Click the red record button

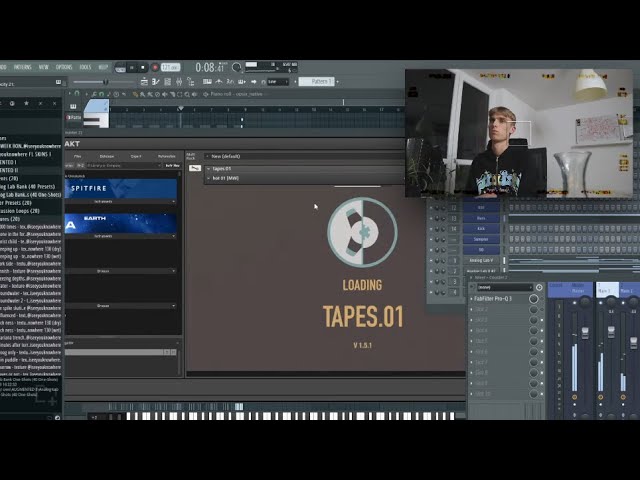point(155,68)
